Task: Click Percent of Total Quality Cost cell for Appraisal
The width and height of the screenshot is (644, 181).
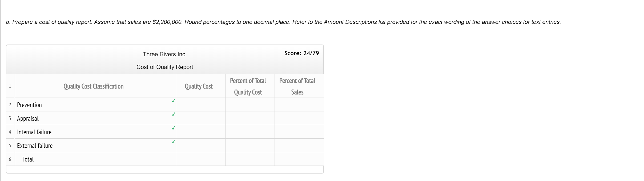Action: pos(250,118)
